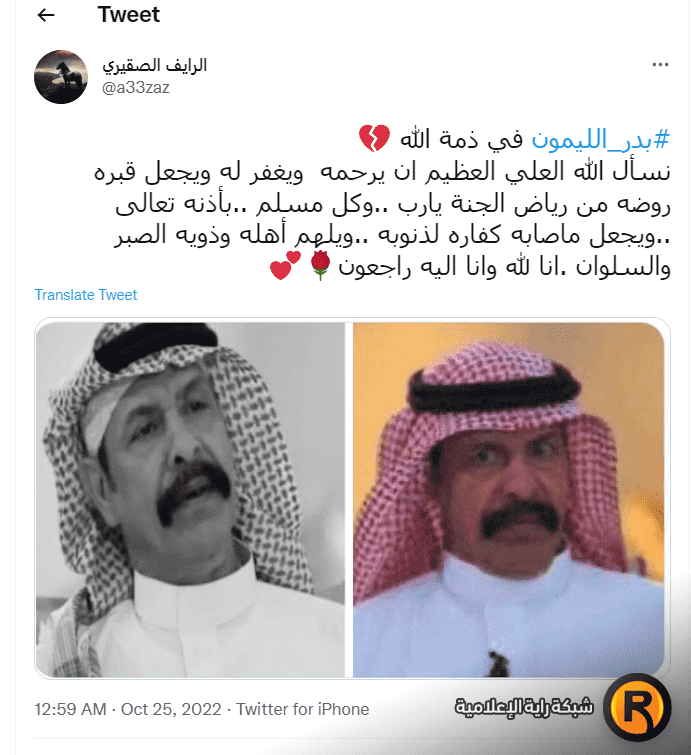Click the Tweet page title

129,15
